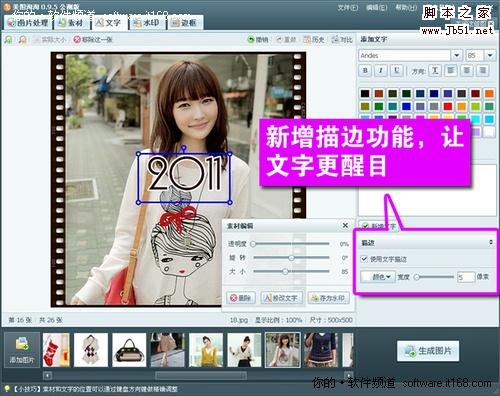Collapse the 描边 section expander

(x=490, y=242)
